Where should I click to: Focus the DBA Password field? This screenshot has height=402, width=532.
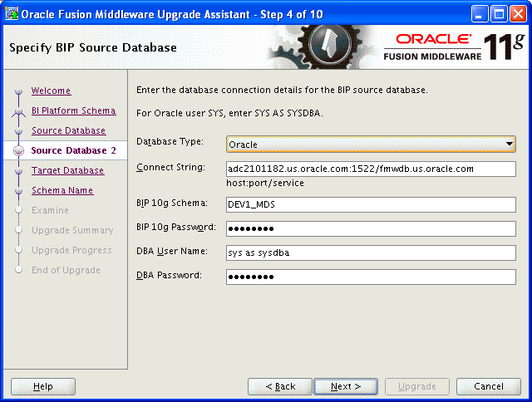tap(371, 277)
